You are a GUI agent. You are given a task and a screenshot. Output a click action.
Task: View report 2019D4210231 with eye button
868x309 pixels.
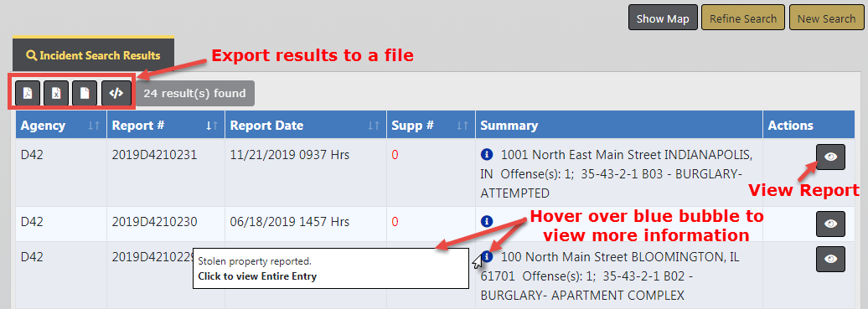tap(830, 157)
